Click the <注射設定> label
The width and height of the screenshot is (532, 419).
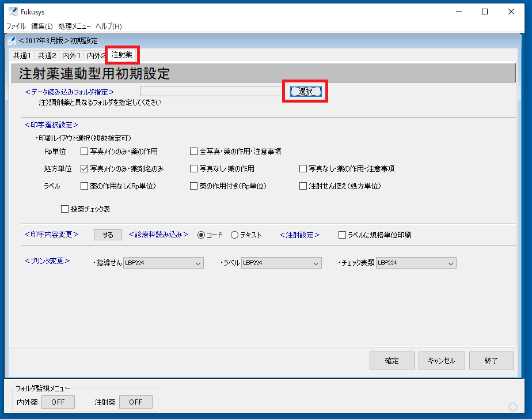(299, 235)
